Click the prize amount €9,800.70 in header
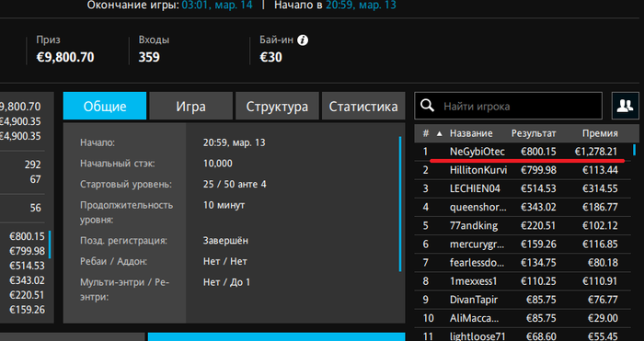644x341 pixels. coord(65,57)
